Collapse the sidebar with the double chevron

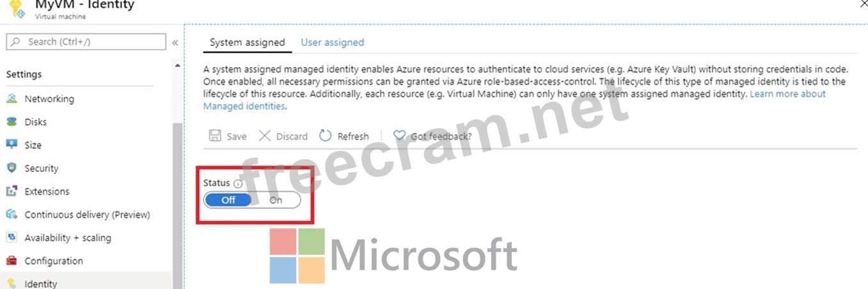(175, 42)
